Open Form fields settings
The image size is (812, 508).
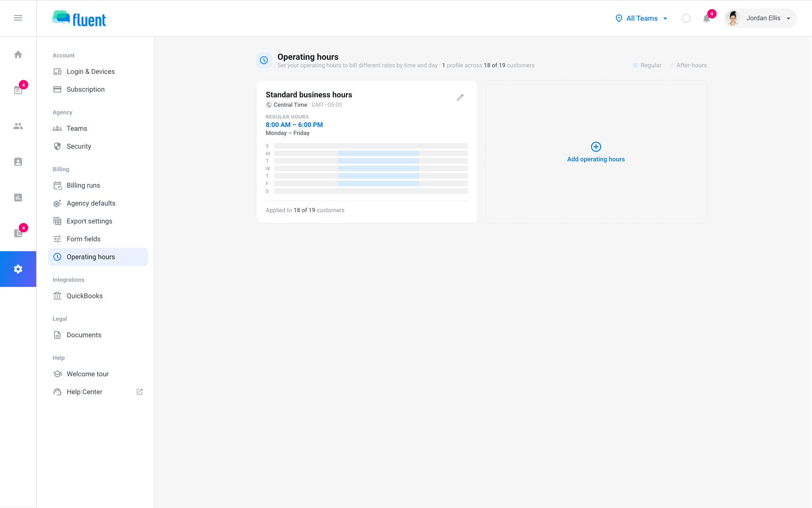click(98, 239)
